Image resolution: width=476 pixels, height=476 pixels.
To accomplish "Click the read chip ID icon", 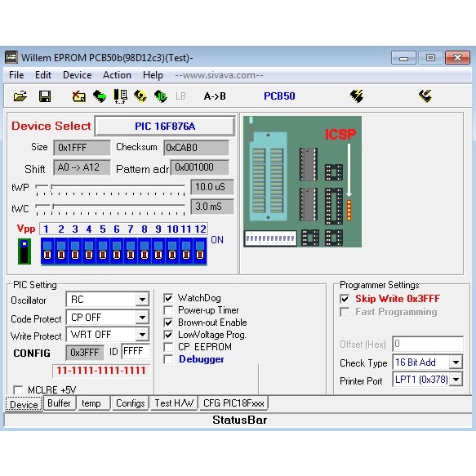I will pyautogui.click(x=161, y=96).
